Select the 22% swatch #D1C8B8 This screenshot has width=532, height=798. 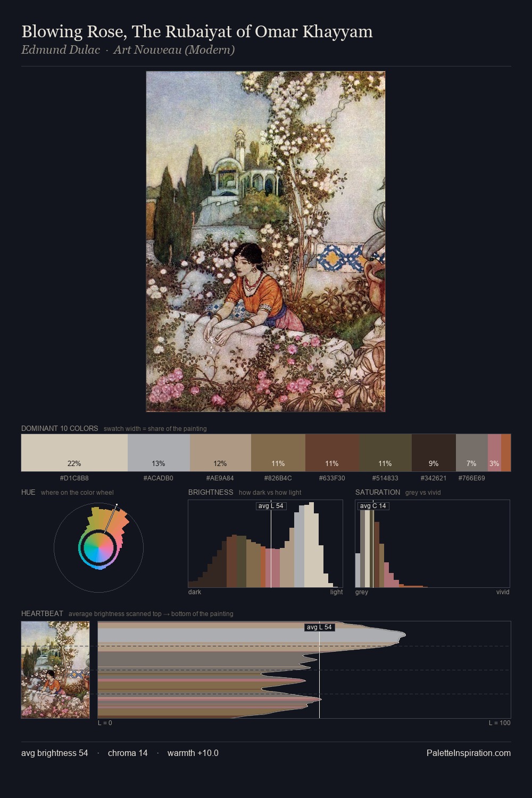coord(74,453)
